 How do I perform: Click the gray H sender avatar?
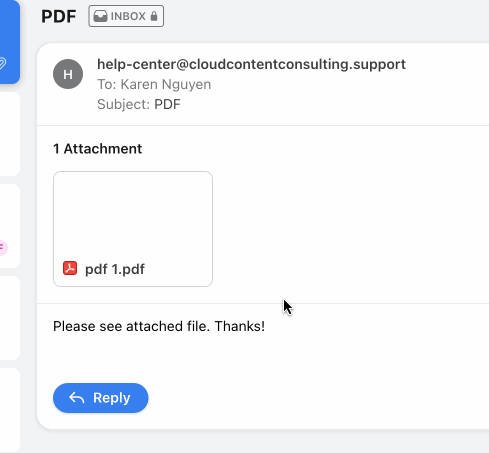pos(68,74)
